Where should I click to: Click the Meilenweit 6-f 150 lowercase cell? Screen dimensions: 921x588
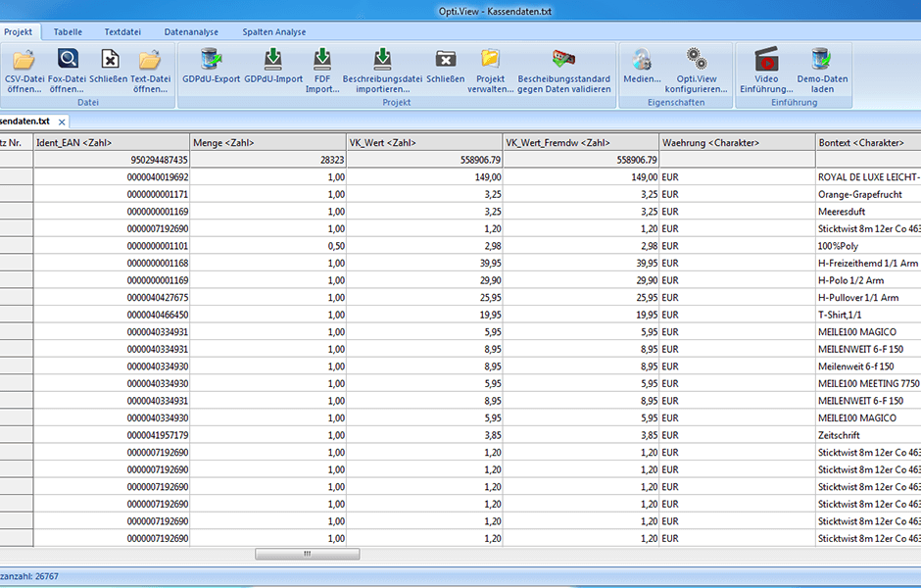pos(869,367)
